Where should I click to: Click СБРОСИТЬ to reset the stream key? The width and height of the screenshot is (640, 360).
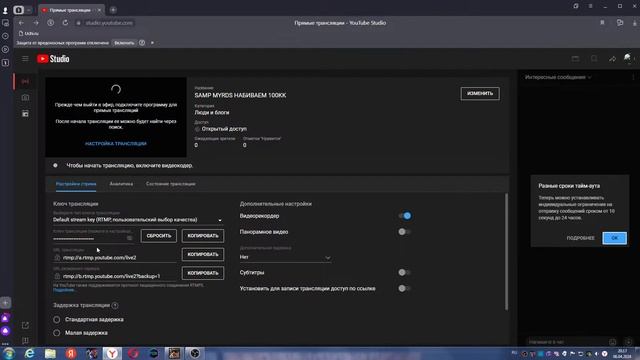point(159,236)
